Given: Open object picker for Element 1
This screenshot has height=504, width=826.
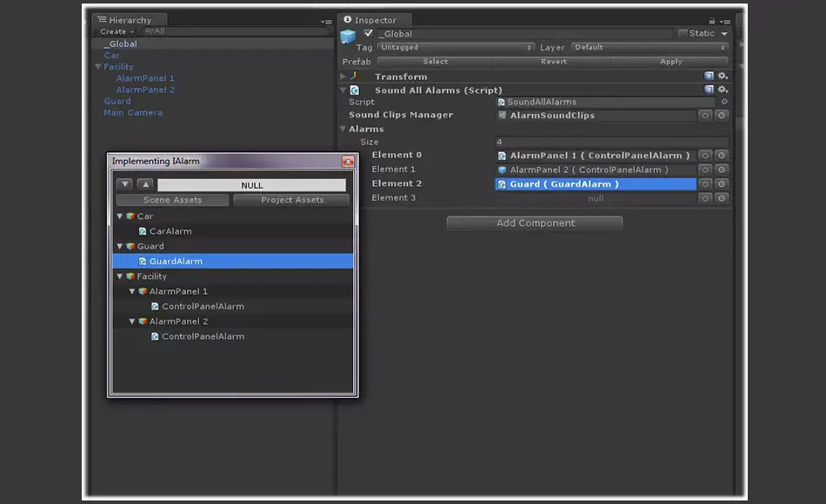Looking at the screenshot, I should [x=722, y=169].
